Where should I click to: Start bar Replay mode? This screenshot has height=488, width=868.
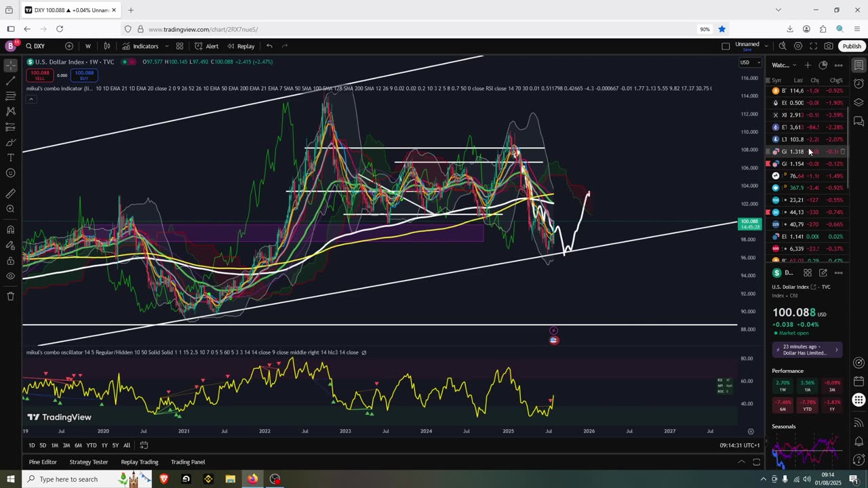pos(241,46)
